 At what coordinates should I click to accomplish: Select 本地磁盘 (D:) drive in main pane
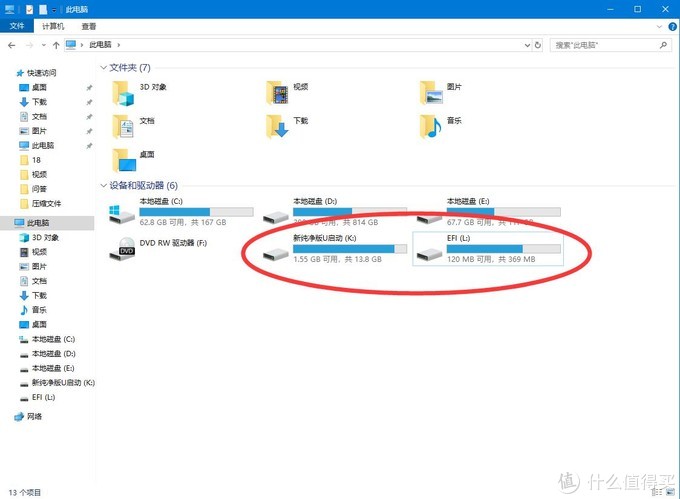(x=334, y=212)
